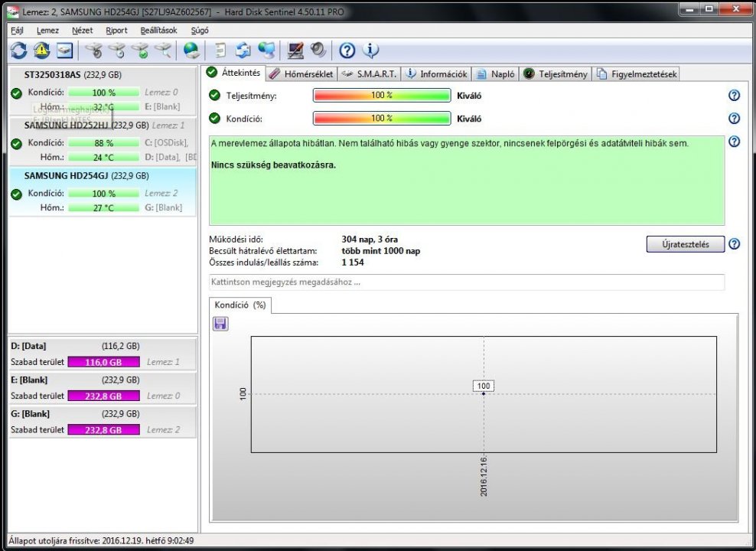This screenshot has height=551, width=756.
Task: Open the Súgó menu
Action: pos(200,31)
